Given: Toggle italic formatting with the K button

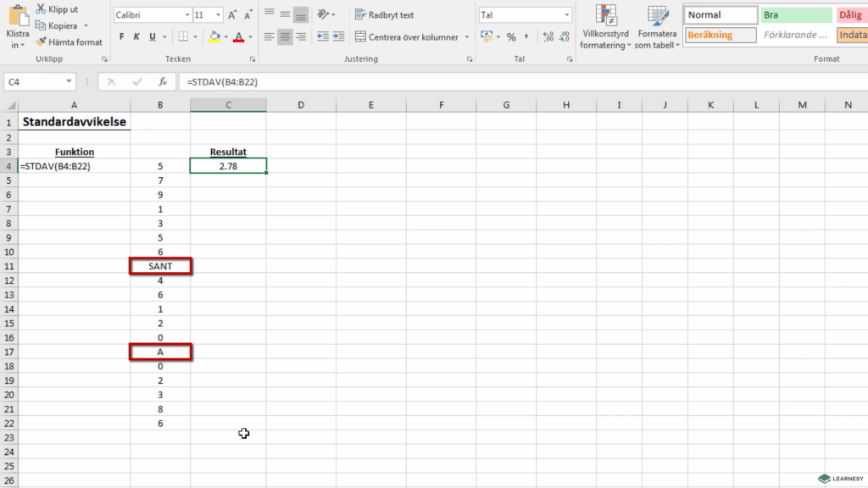Looking at the screenshot, I should click(137, 36).
